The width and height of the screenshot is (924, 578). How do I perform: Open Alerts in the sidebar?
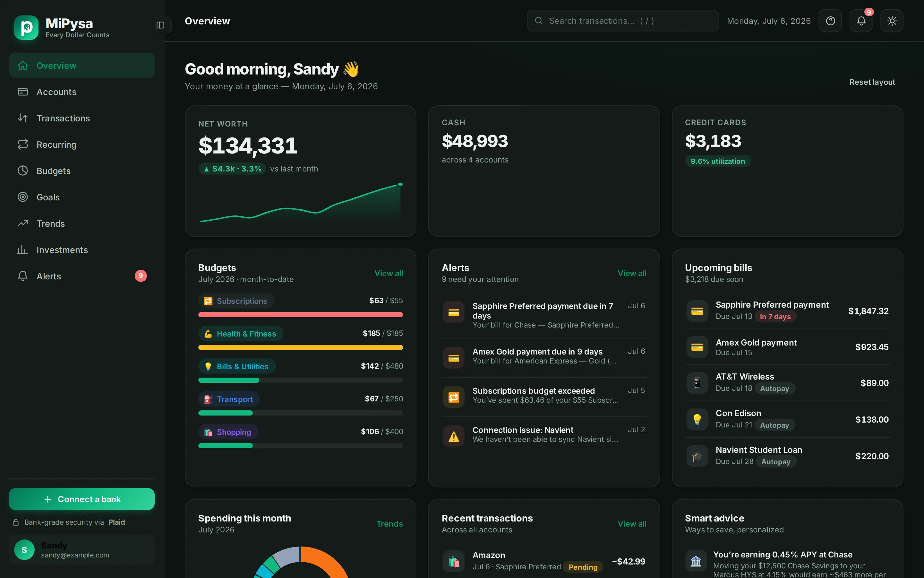click(x=82, y=276)
